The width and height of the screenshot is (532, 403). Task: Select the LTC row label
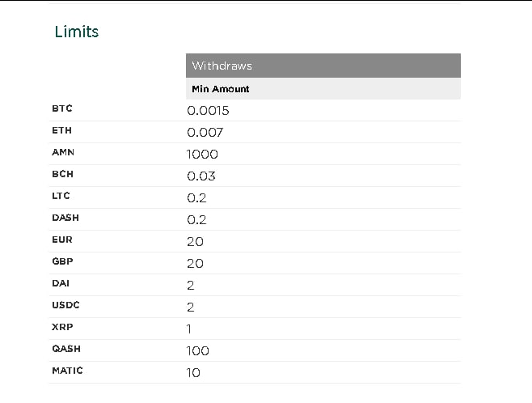click(61, 196)
